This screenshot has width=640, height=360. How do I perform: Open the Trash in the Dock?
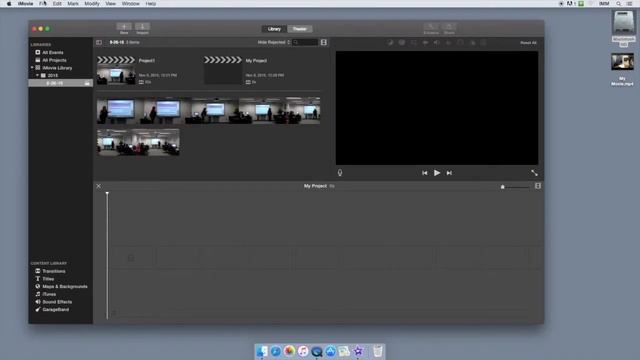[x=378, y=351]
